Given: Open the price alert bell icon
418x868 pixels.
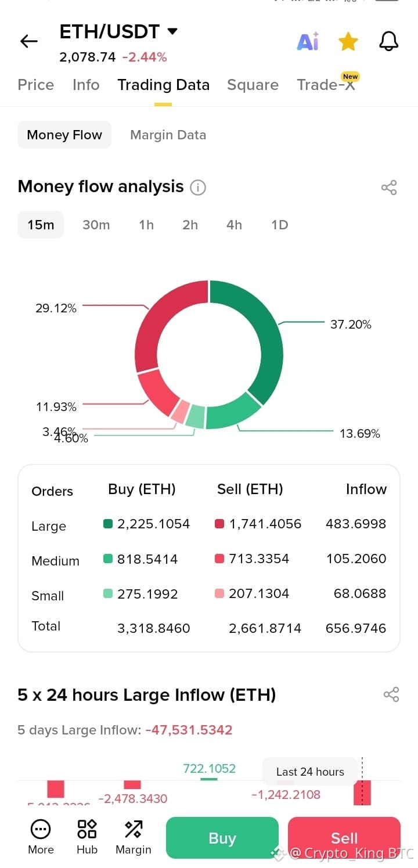Looking at the screenshot, I should (388, 41).
